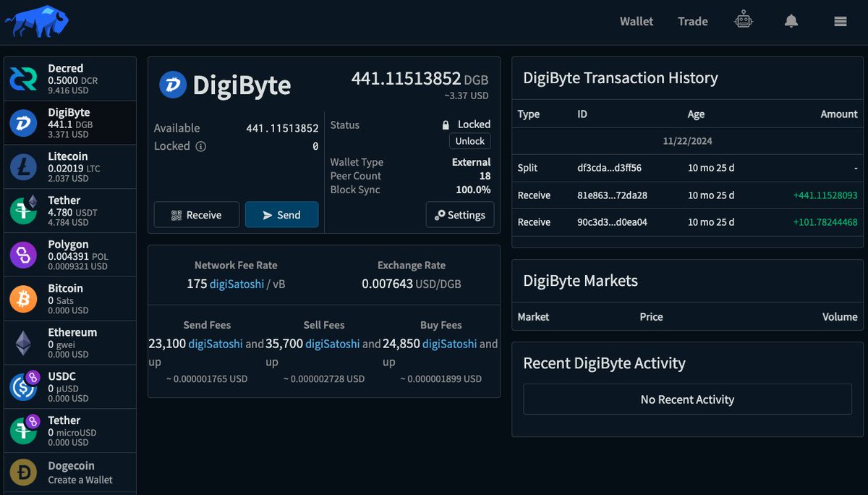Viewport: 868px width, 495px height.
Task: Click the Market column header
Action: 533,317
